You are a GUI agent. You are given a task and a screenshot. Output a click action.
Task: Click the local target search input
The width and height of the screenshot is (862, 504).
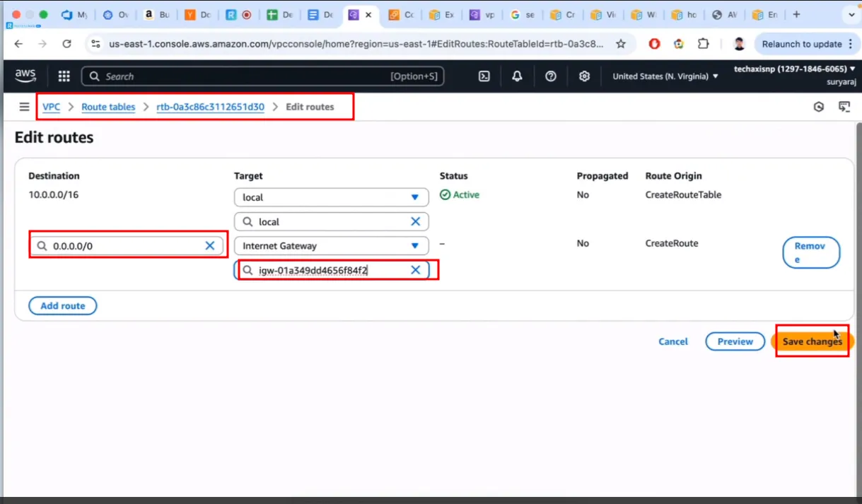(x=332, y=222)
